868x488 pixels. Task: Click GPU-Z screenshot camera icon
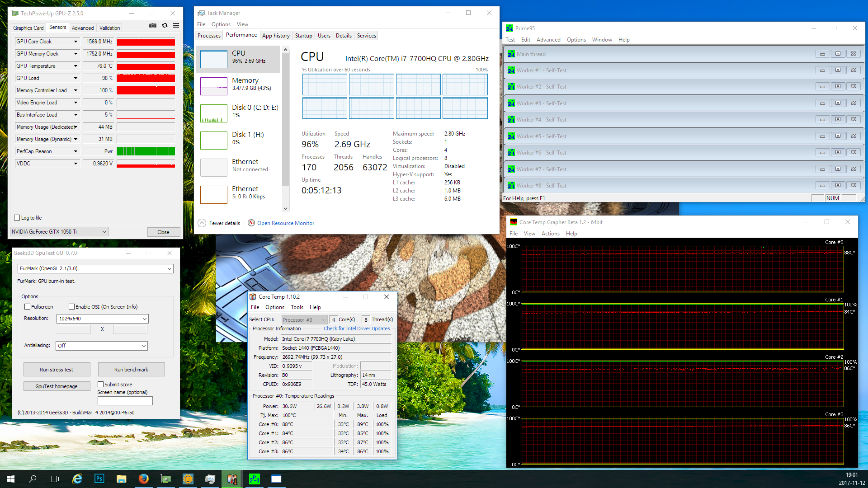[x=153, y=25]
